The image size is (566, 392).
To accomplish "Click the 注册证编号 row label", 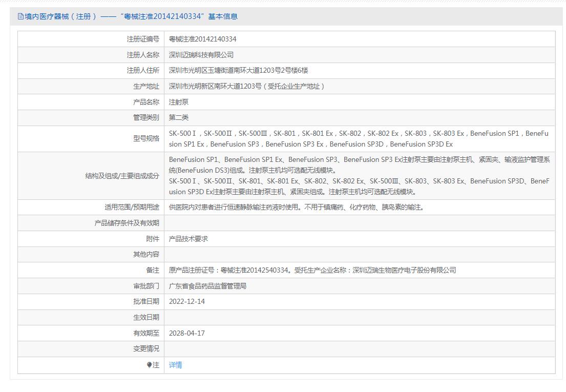I will tap(143, 39).
